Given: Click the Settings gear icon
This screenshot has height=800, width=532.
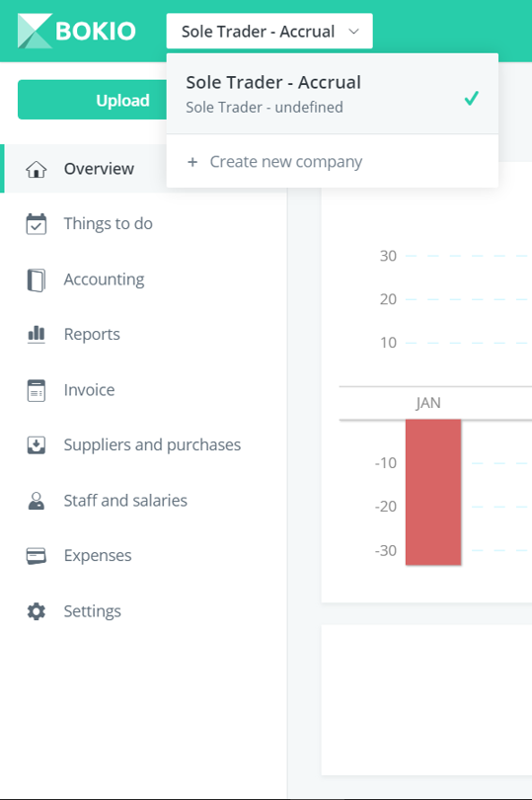Looking at the screenshot, I should pyautogui.click(x=37, y=611).
